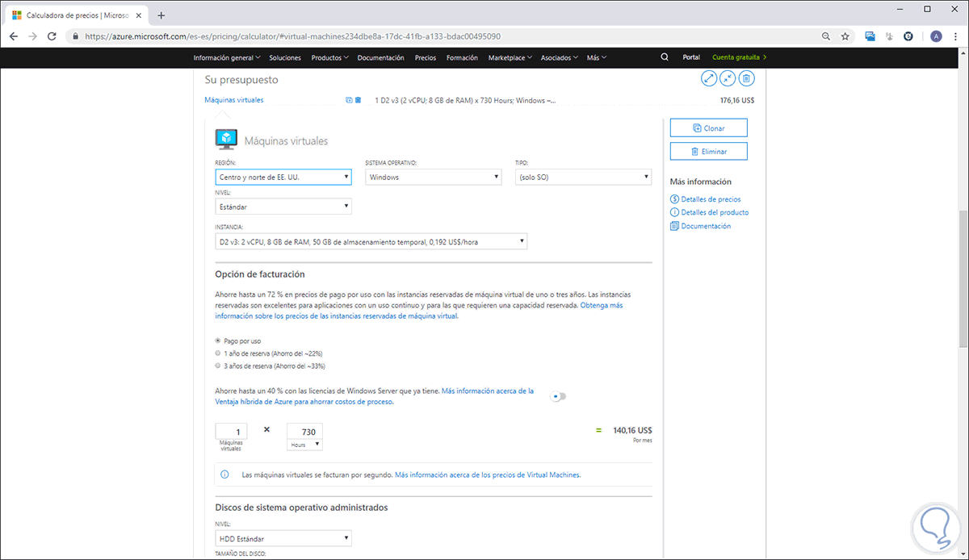This screenshot has width=969, height=560.
Task: Open Virtual Machines pricing info link
Action: click(488, 474)
